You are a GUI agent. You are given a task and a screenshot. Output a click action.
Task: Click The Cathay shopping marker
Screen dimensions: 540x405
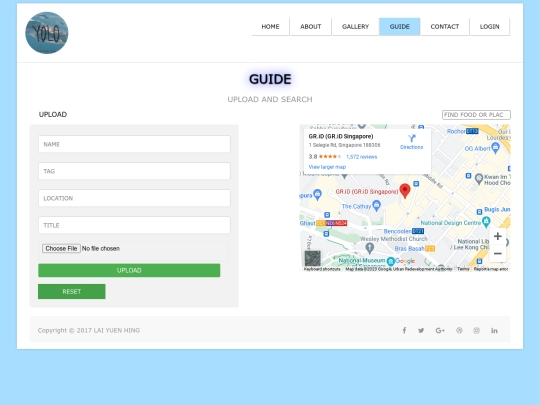click(x=377, y=206)
